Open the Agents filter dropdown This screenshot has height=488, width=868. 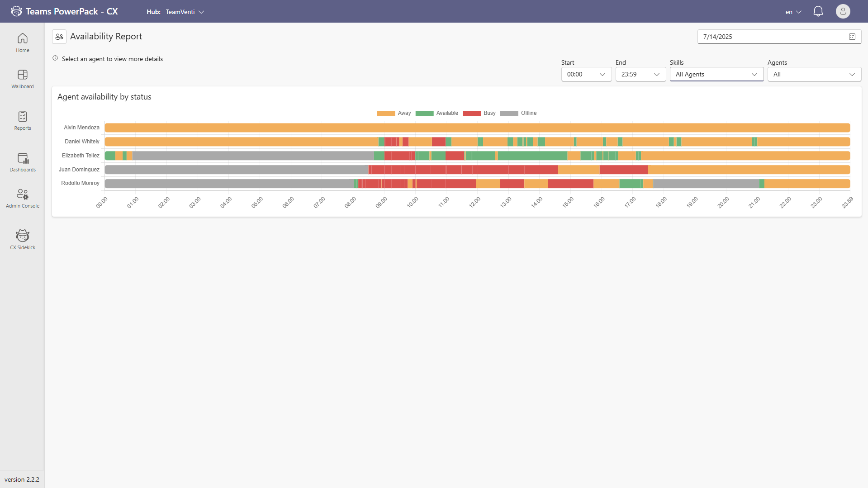[814, 74]
